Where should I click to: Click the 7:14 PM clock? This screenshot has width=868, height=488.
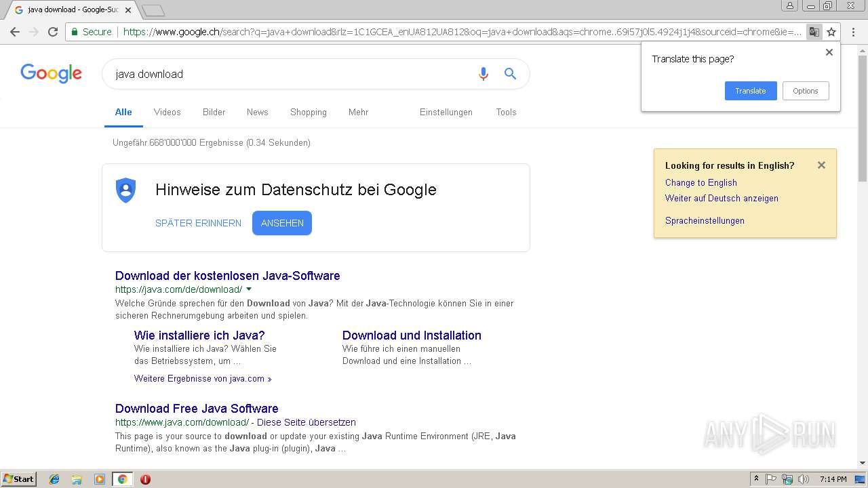tap(833, 479)
